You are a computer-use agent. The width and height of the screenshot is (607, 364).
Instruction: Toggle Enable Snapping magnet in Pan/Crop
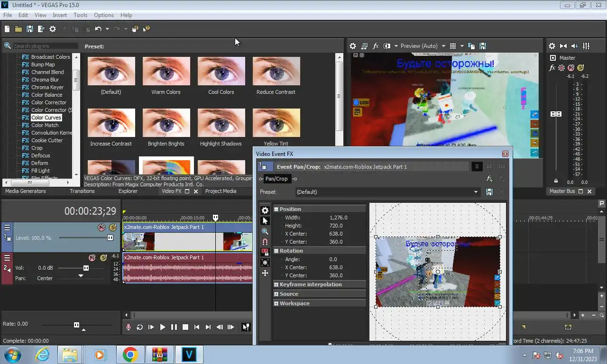(x=265, y=242)
